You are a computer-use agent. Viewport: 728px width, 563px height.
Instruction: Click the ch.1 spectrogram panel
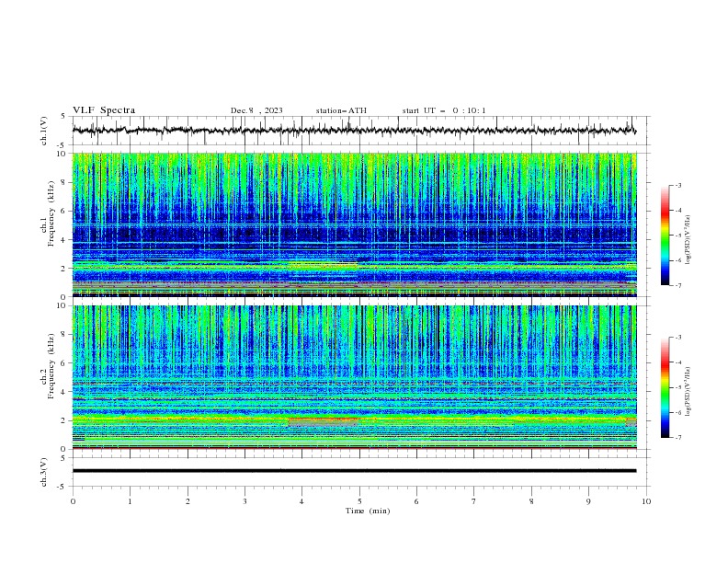tap(355, 224)
